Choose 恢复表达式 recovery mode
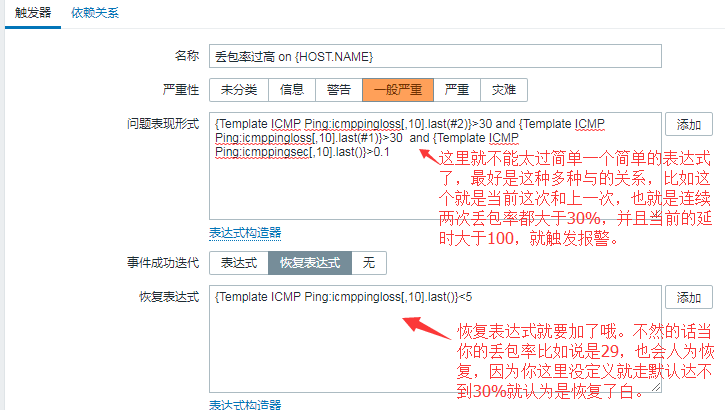 309,263
